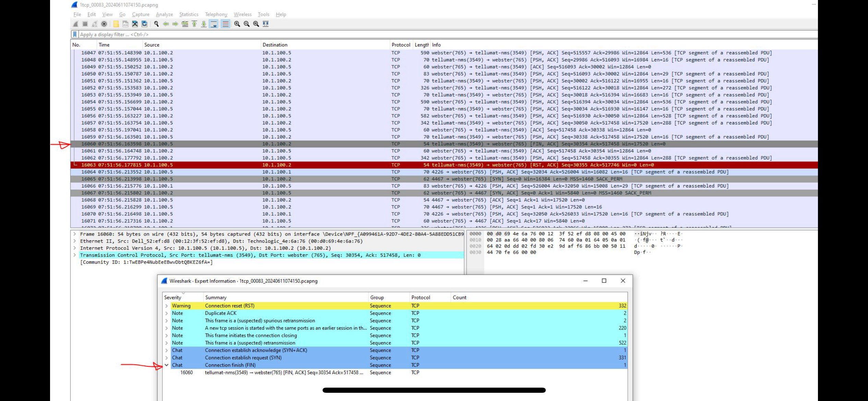Click resize columns to fit icon
868x401 pixels.
click(266, 24)
